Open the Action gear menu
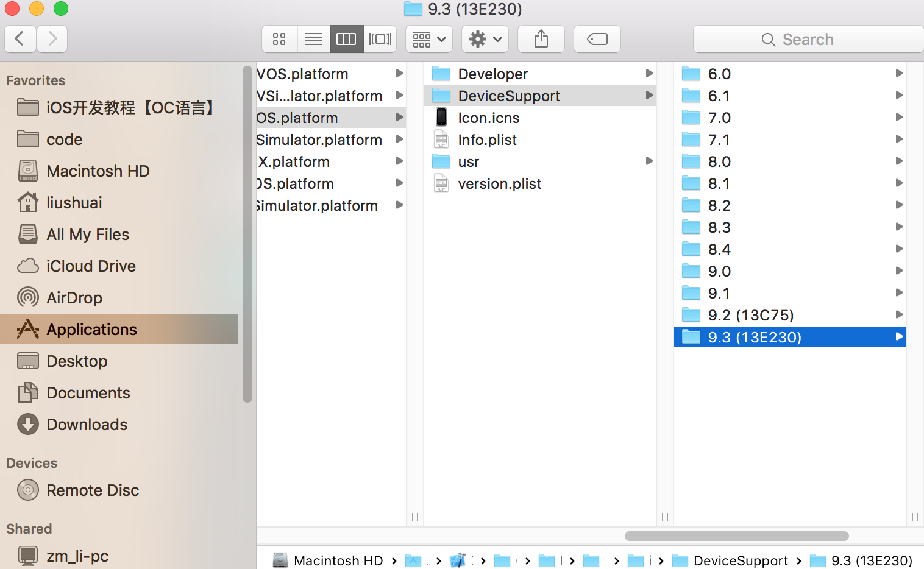The height and width of the screenshot is (569, 924). click(x=485, y=38)
